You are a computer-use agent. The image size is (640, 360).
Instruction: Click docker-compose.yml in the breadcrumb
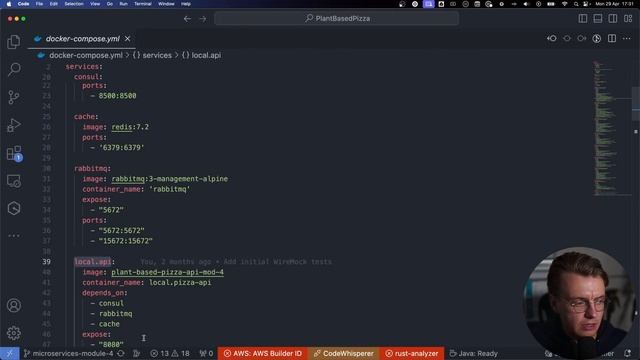pos(86,55)
